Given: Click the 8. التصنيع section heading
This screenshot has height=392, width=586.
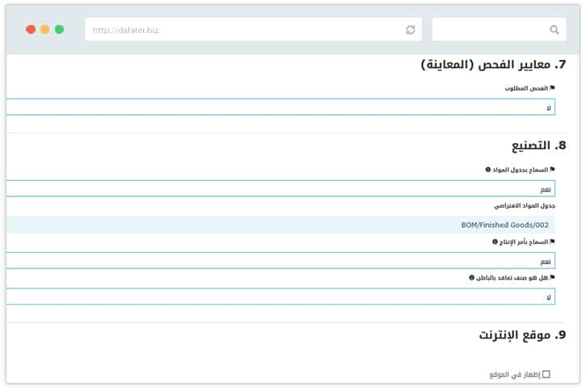Looking at the screenshot, I should (x=538, y=146).
